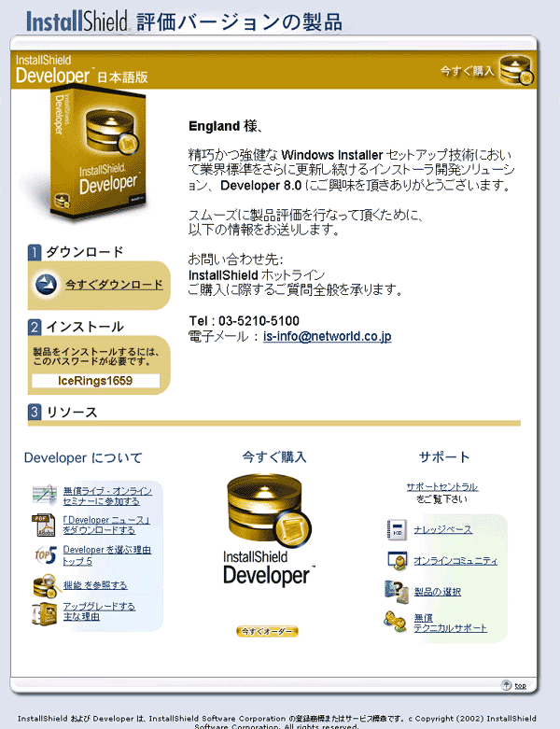Open the is-info@networld.co.jp email link
Screen dimensions: 560x729
click(x=328, y=336)
